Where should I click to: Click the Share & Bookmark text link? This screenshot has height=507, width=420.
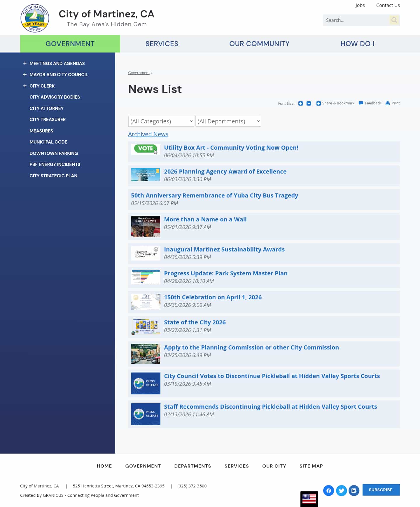(x=338, y=103)
